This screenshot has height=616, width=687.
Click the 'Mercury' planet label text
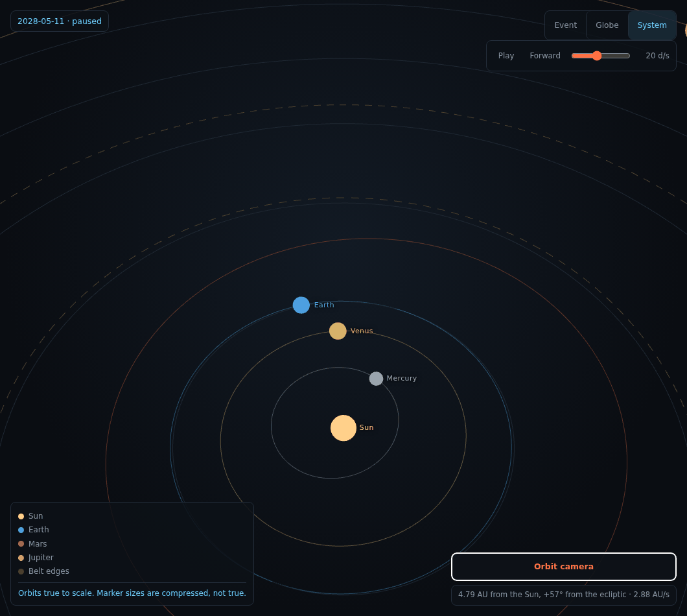[401, 379]
